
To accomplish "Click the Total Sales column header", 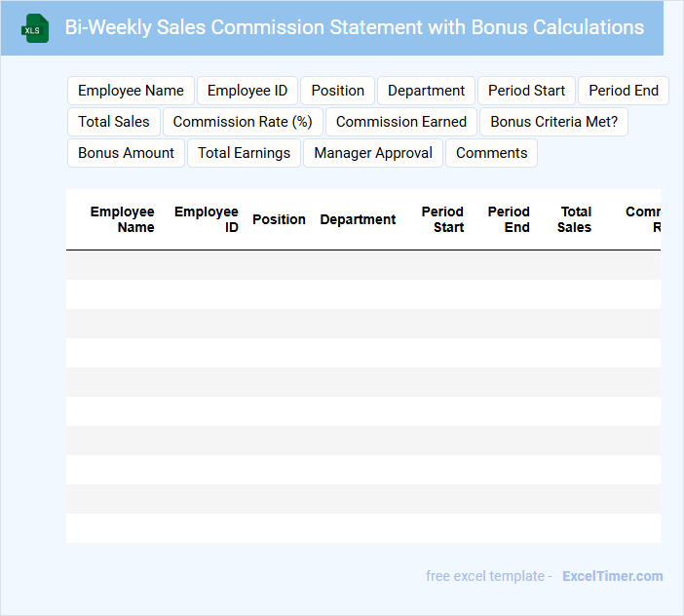I will [575, 219].
